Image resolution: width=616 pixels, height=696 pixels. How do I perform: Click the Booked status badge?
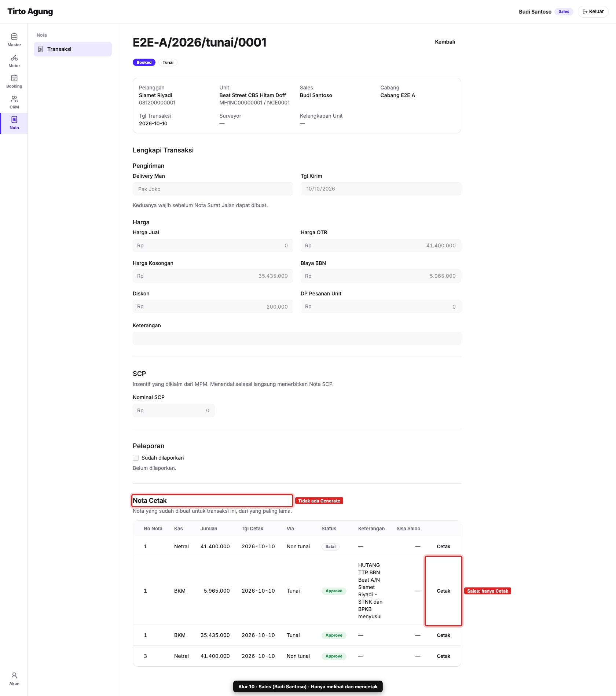pyautogui.click(x=144, y=62)
